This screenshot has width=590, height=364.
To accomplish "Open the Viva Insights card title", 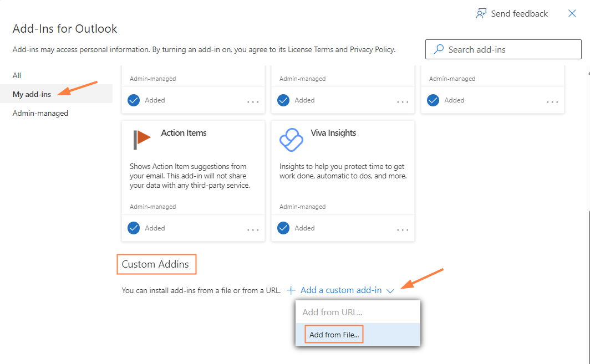I will tap(333, 133).
